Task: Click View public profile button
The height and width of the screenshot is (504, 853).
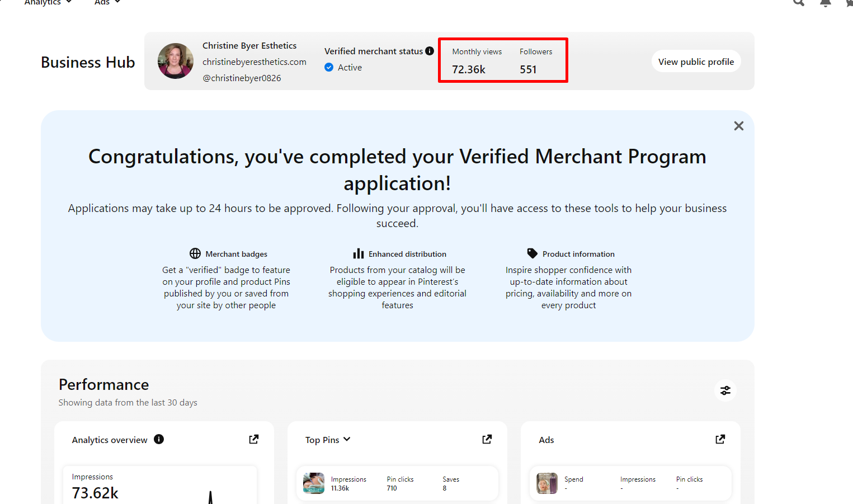Action: pos(696,62)
